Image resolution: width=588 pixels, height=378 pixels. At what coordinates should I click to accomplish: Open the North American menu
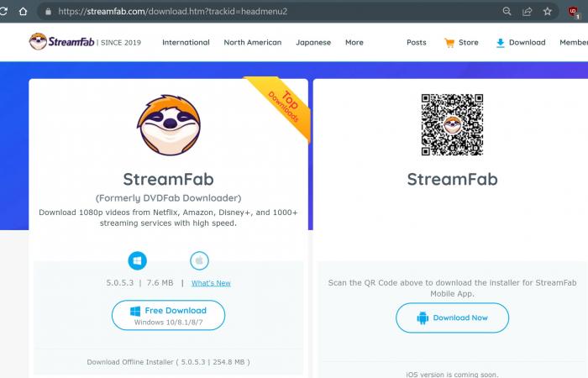tap(252, 42)
